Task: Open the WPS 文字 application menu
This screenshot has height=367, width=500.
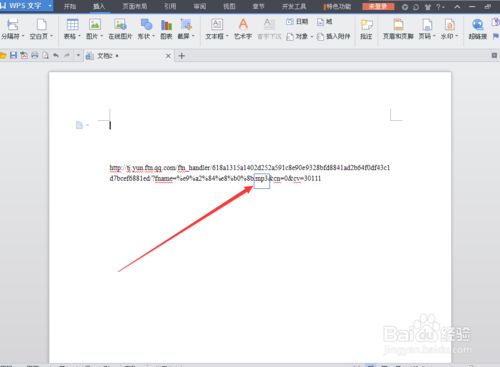Action: pyautogui.click(x=26, y=6)
